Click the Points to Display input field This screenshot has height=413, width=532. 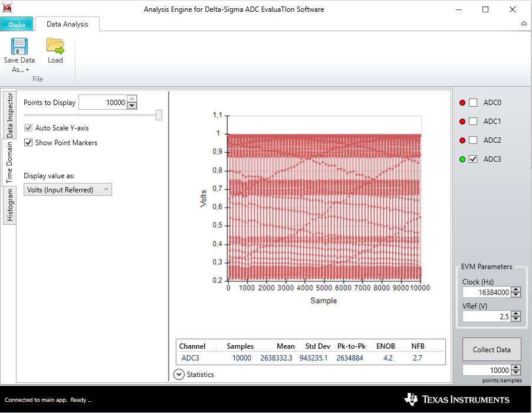tap(103, 103)
